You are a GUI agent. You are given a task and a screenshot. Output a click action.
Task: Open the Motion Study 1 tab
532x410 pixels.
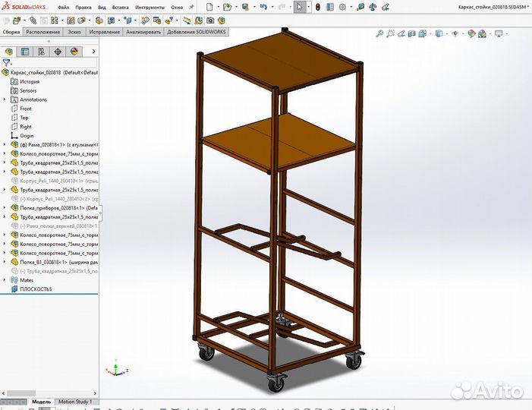coord(75,402)
